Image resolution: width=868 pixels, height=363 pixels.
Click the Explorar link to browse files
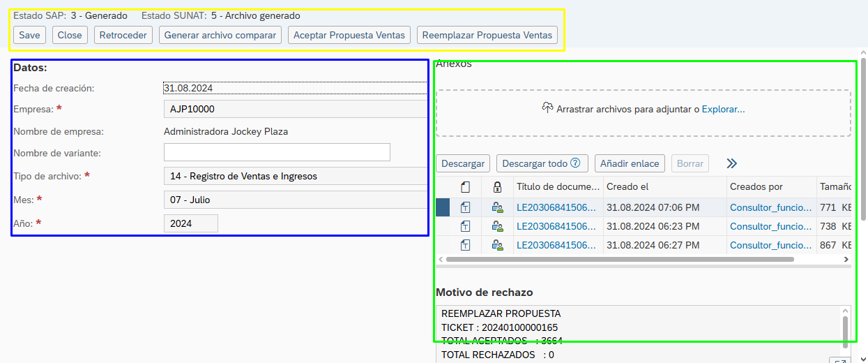[x=723, y=110]
